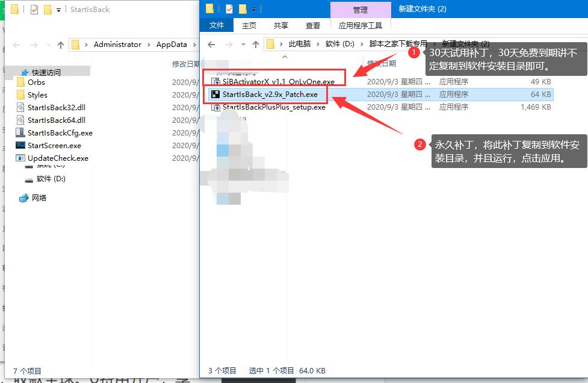The height and width of the screenshot is (383, 588).
Task: Click the 快速访问 star icon
Action: 25,72
